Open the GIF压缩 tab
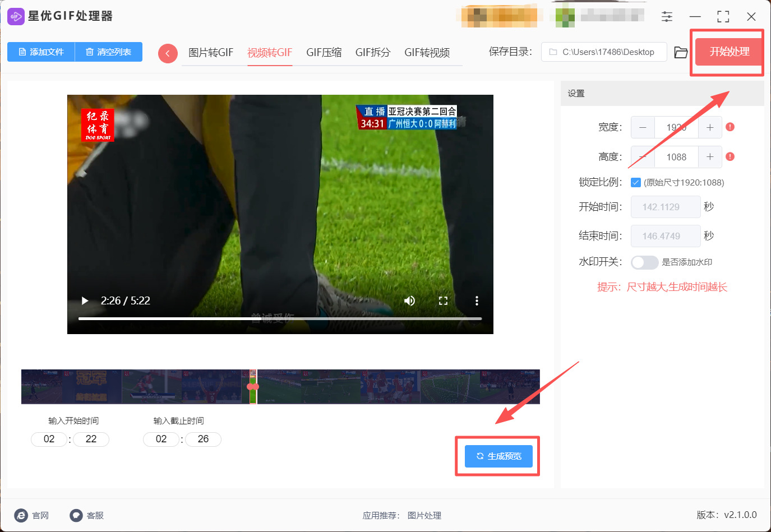 tap(324, 53)
